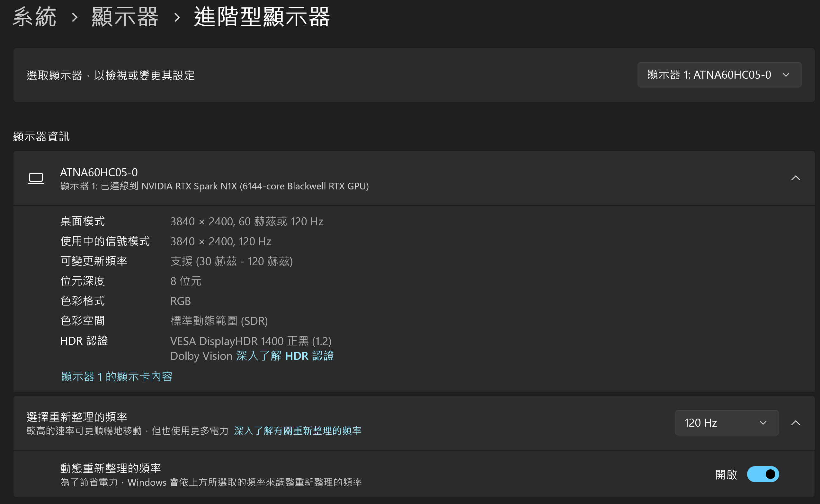Collapse the 選擇重新整理的頻率 section chevron
The width and height of the screenshot is (820, 504).
click(795, 423)
